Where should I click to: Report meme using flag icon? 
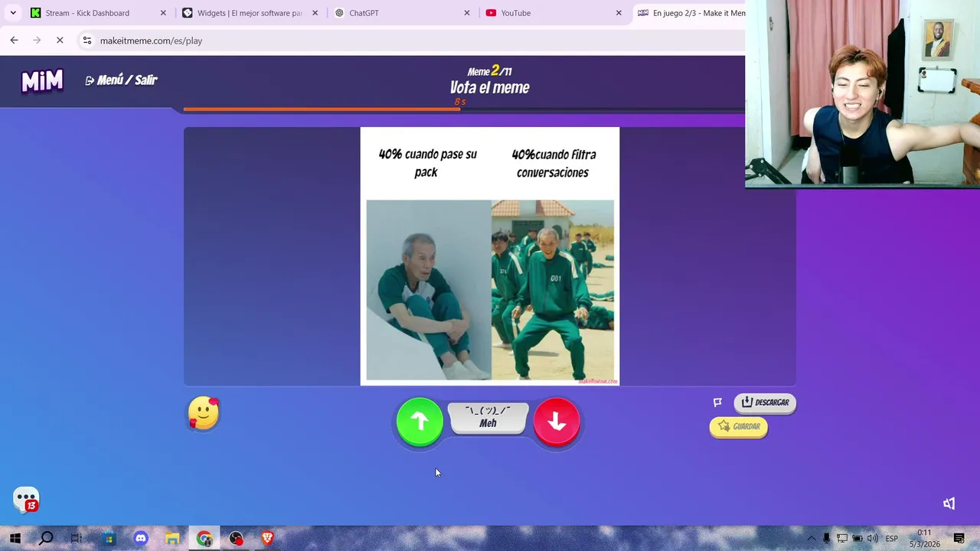click(717, 403)
